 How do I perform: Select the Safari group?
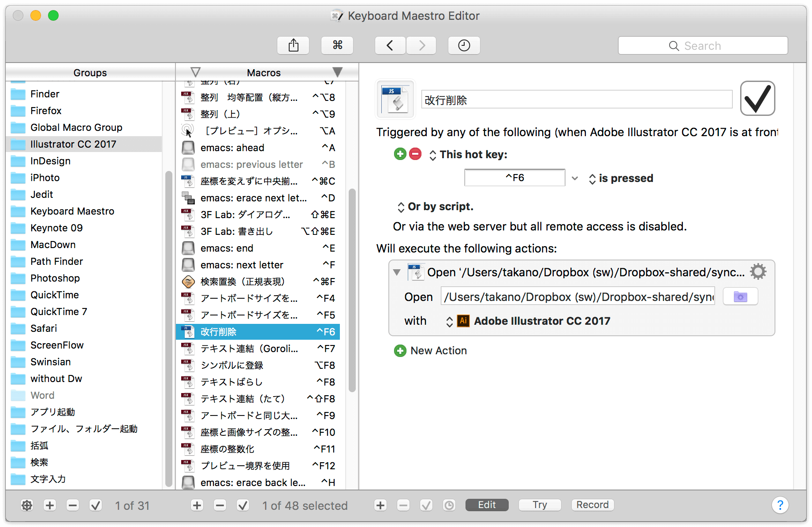(84, 328)
